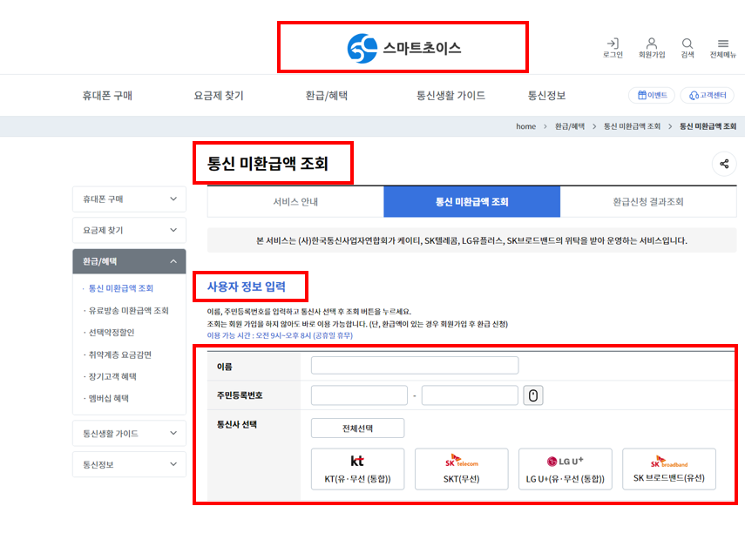Click the keypad icon beside 주민등록번호
The height and width of the screenshot is (560, 745).
pyautogui.click(x=533, y=395)
